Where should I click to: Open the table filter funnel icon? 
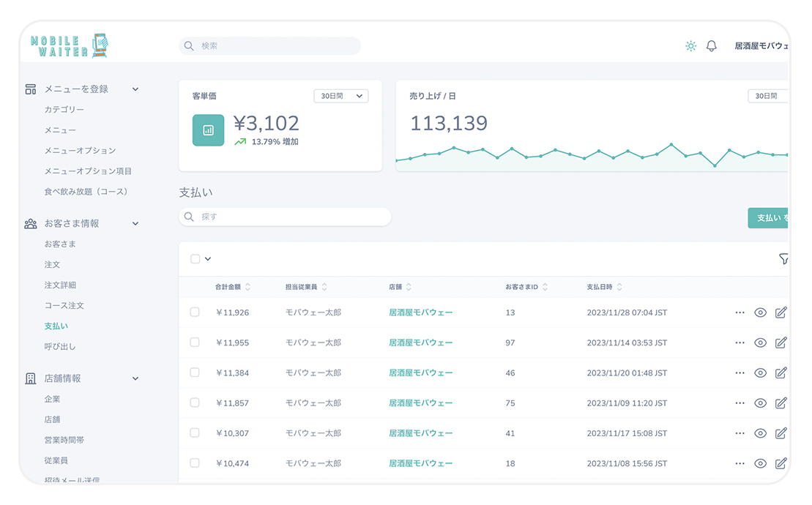click(x=783, y=259)
